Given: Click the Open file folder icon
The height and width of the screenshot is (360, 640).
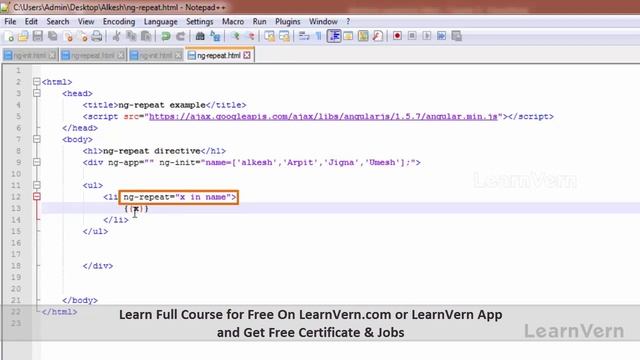Looking at the screenshot, I should coord(23,36).
